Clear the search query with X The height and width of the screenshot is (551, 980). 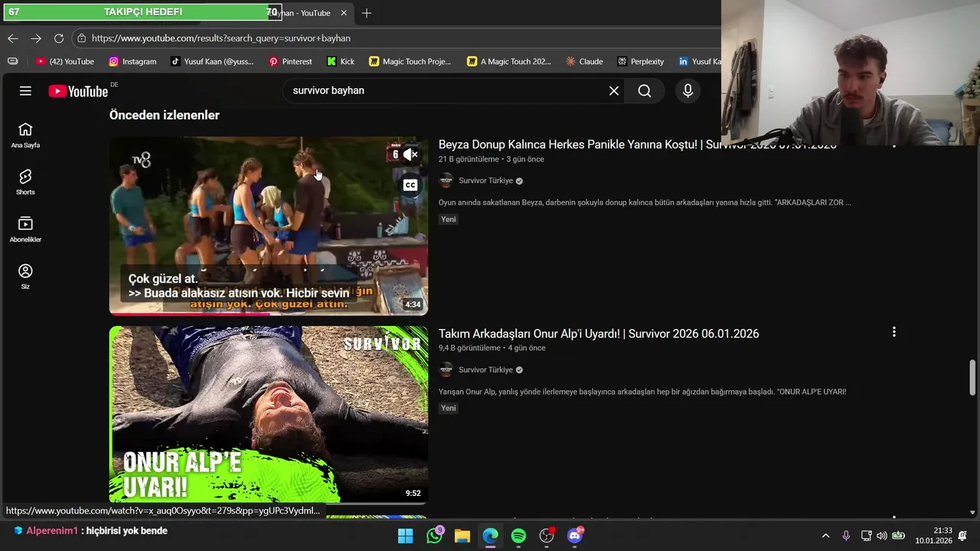tap(614, 91)
